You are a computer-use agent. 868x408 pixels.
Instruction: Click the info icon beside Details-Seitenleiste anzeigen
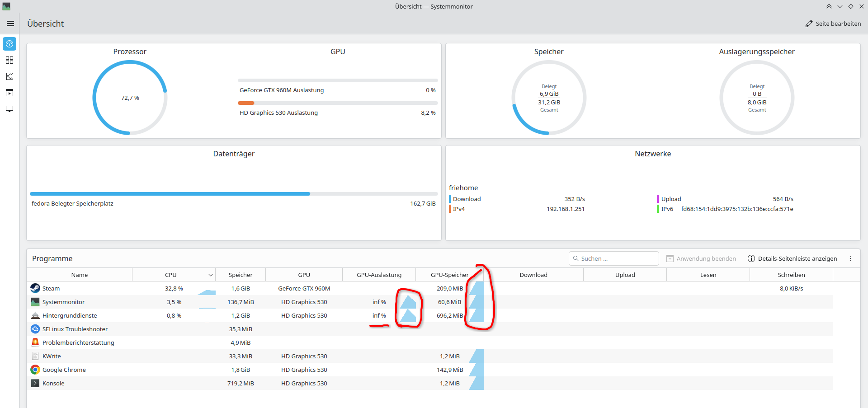tap(751, 258)
